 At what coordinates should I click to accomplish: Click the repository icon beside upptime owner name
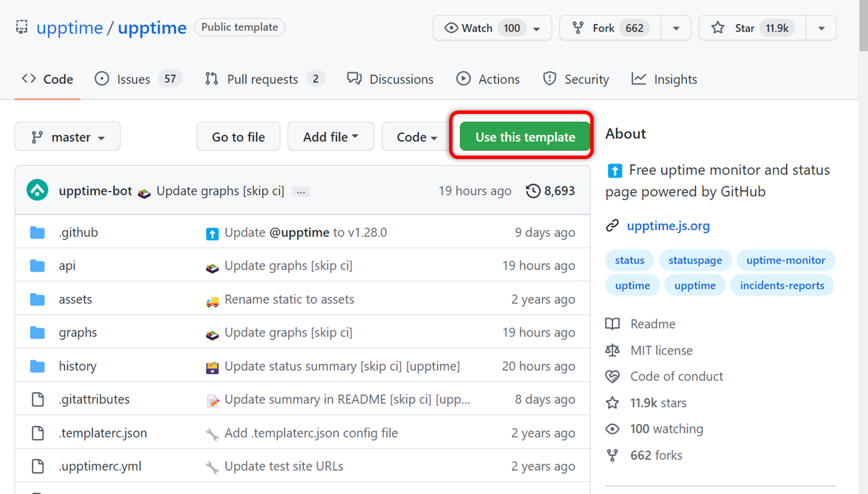(21, 27)
